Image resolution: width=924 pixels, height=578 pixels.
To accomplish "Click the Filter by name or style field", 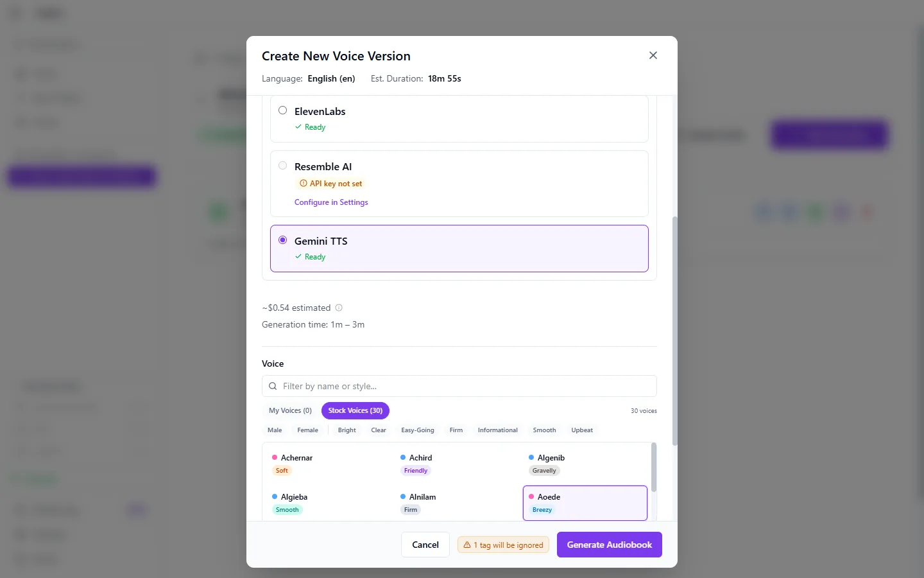I will pyautogui.click(x=459, y=386).
